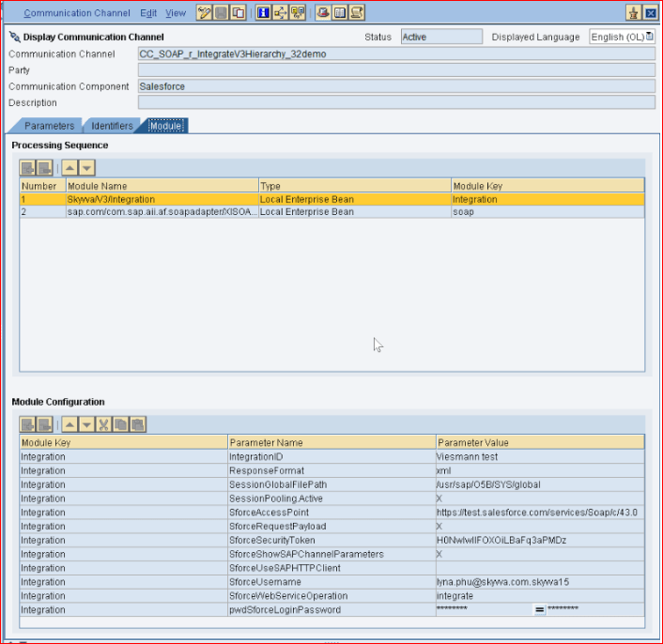The image size is (663, 644).
Task: Click the edit/display switch pencil icon
Action: (205, 13)
